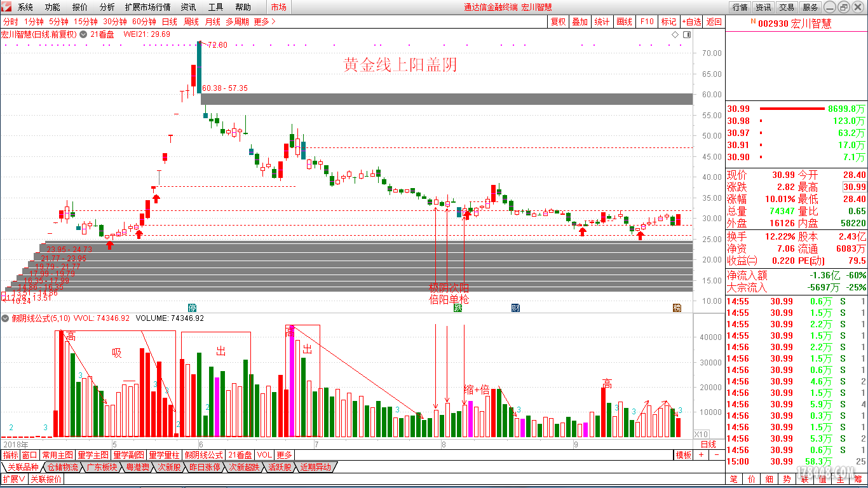868x488 pixels.
Task: Click the 指标 indicator button
Action: [x=11, y=455]
